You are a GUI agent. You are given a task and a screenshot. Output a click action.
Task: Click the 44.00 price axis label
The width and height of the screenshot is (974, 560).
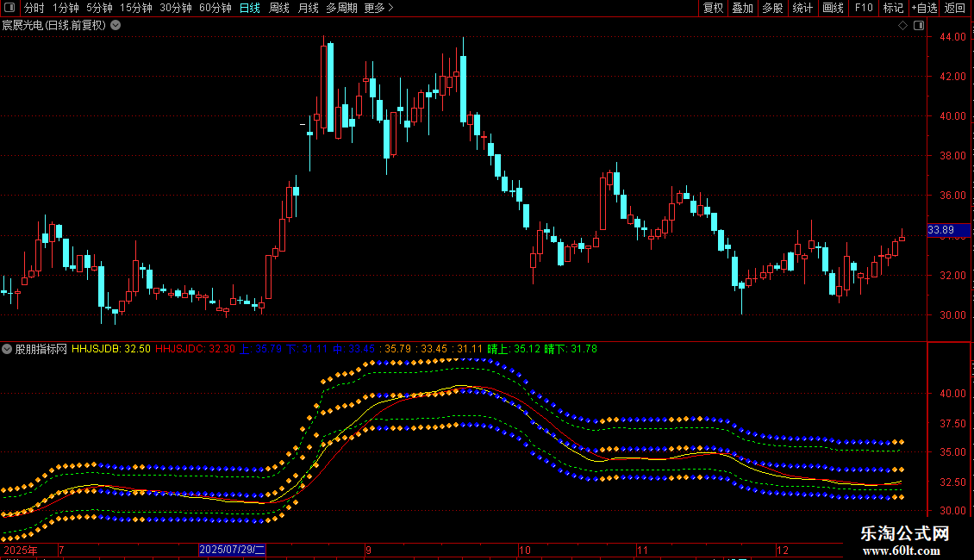952,37
